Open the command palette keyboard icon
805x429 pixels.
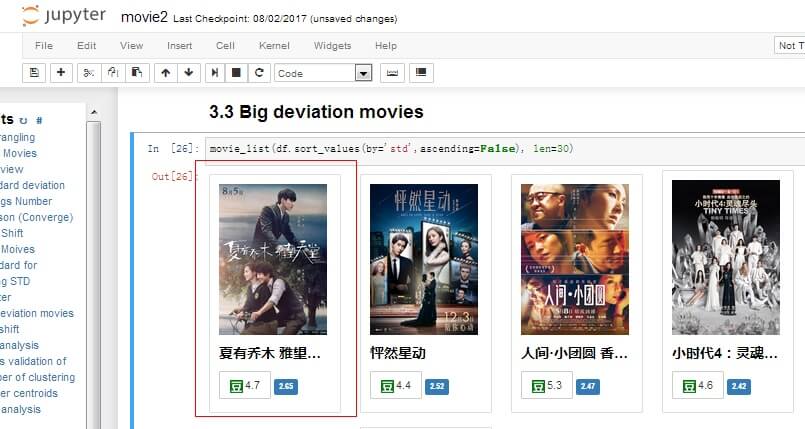coord(392,73)
